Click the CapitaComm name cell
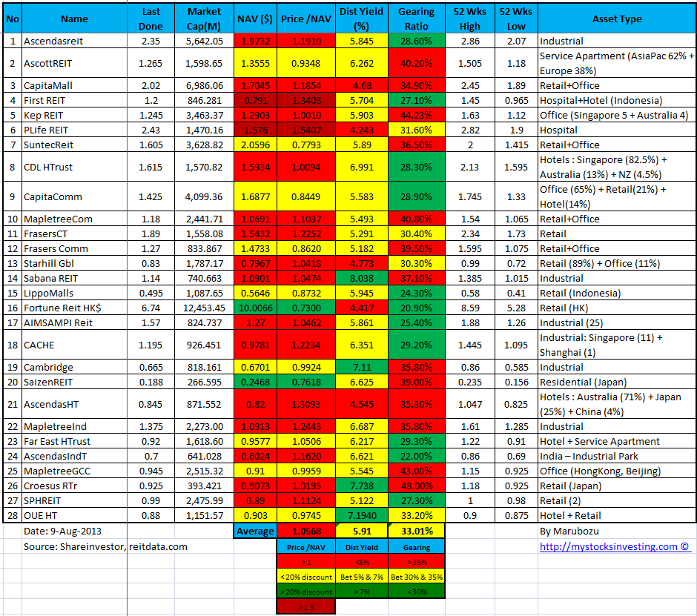697x616 pixels. pyautogui.click(x=74, y=196)
